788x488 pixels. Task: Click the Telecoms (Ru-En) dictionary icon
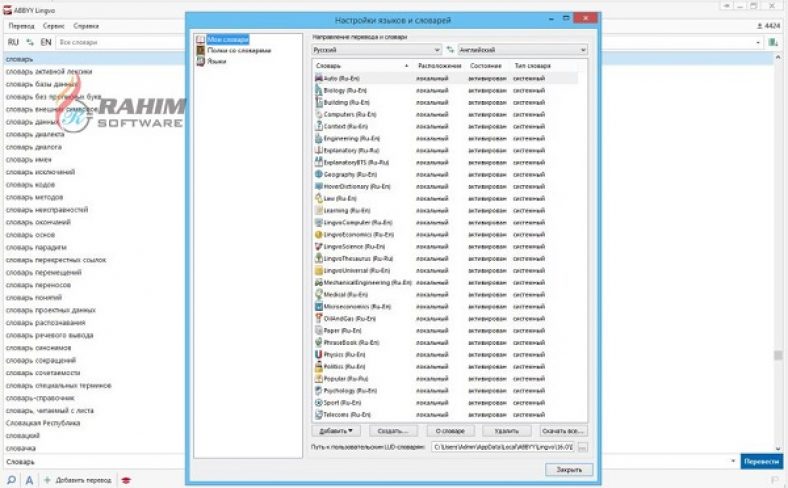pyautogui.click(x=318, y=415)
